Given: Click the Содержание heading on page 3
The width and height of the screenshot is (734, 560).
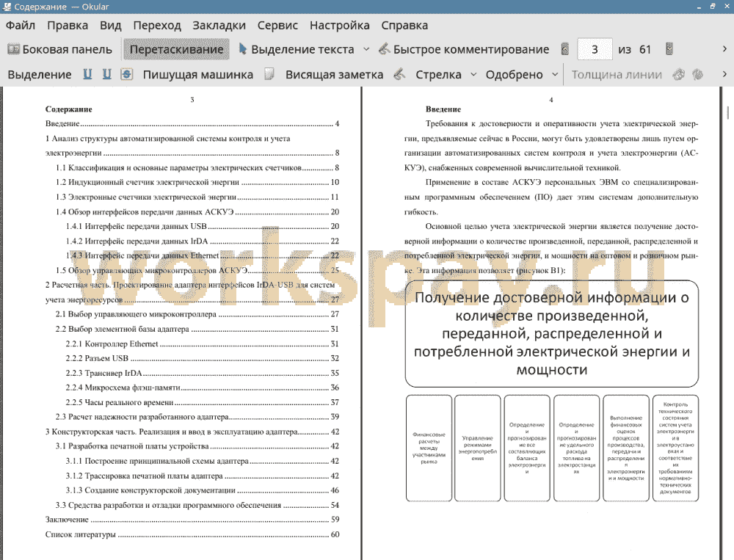Looking at the screenshot, I should coord(69,109).
